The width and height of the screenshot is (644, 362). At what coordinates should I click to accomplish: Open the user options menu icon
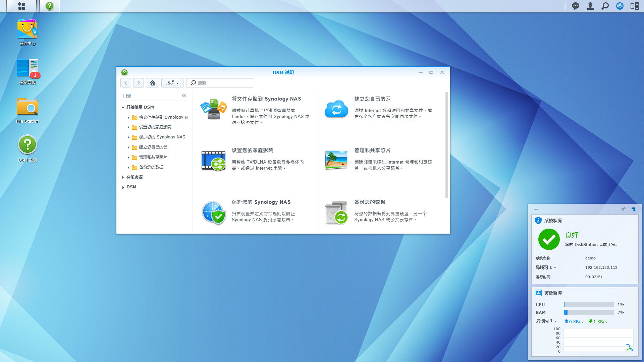[590, 6]
